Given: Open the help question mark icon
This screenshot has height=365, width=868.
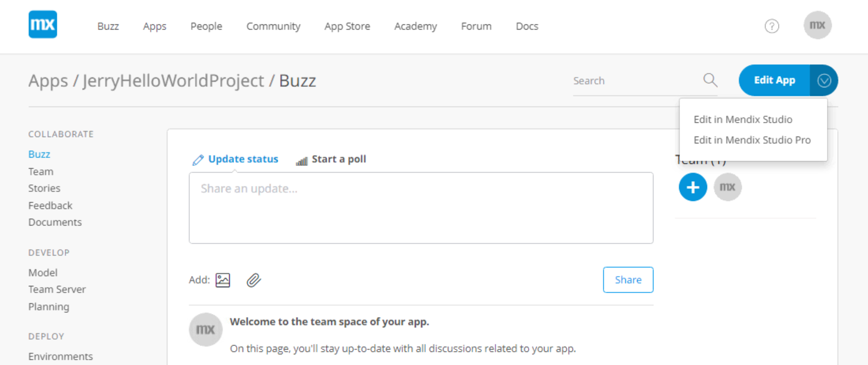Looking at the screenshot, I should [x=772, y=26].
